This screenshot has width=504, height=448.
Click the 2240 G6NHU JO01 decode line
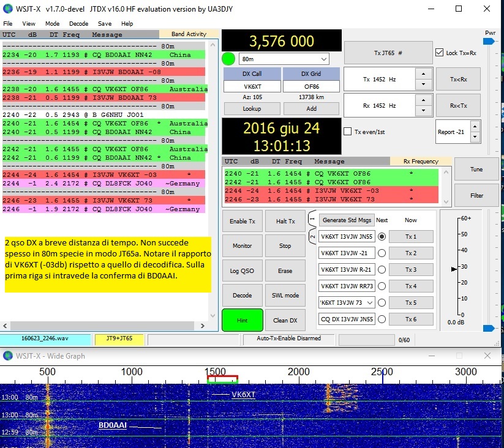click(x=103, y=114)
